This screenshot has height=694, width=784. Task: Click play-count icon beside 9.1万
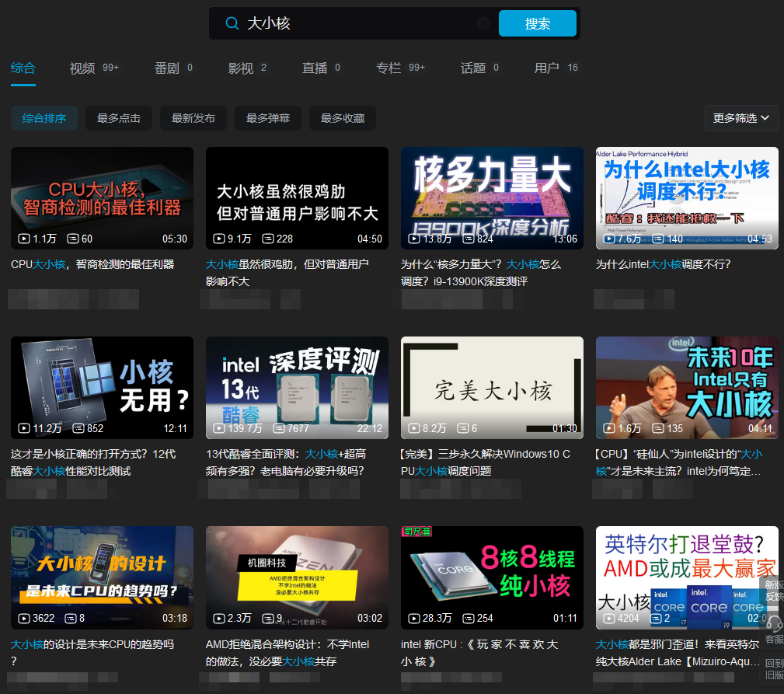(x=219, y=239)
